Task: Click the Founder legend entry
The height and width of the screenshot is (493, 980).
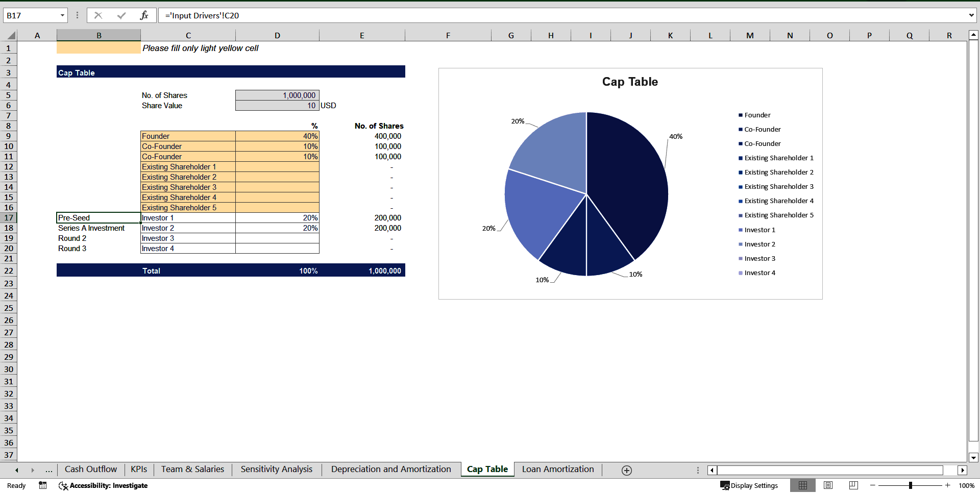Action: (x=754, y=115)
